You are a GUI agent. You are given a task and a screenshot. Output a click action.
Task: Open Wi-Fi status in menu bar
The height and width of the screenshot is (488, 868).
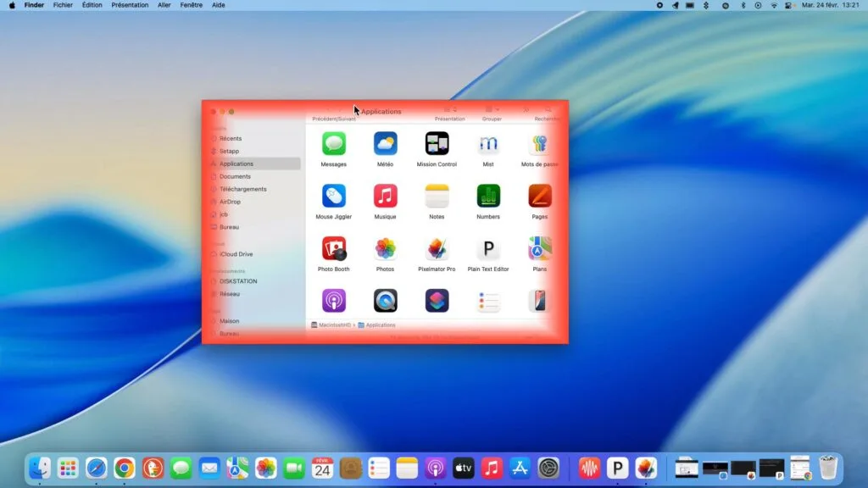pos(774,5)
